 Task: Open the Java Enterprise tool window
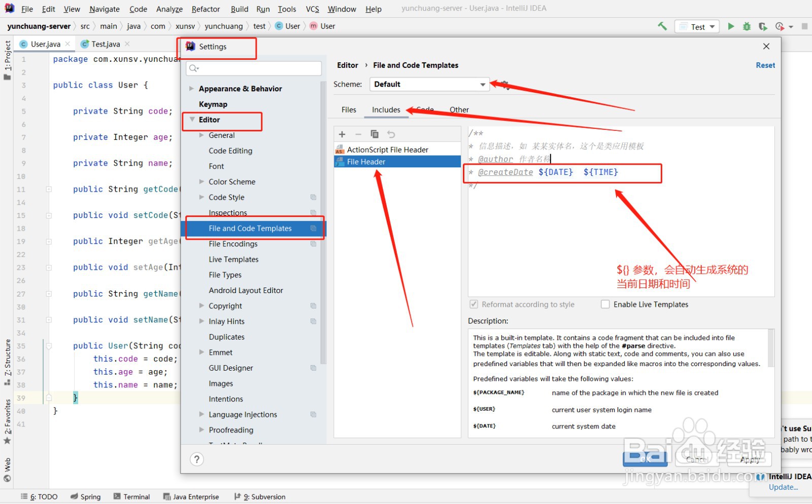pyautogui.click(x=191, y=497)
